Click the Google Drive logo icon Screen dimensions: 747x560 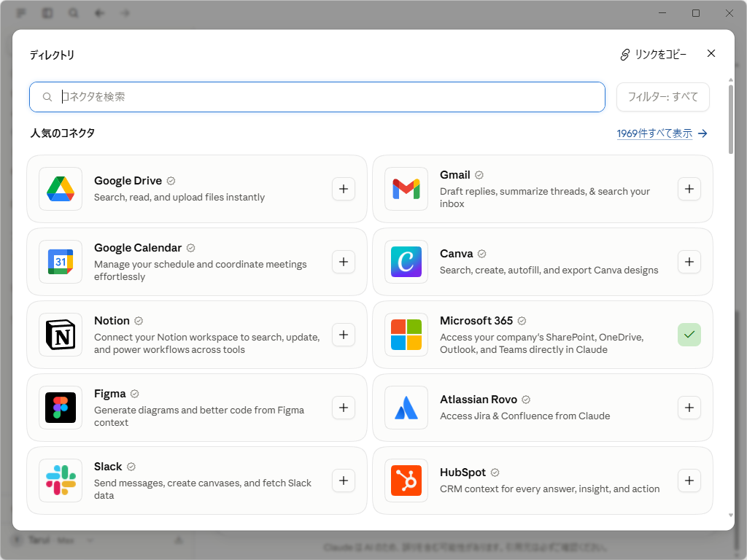(x=61, y=189)
